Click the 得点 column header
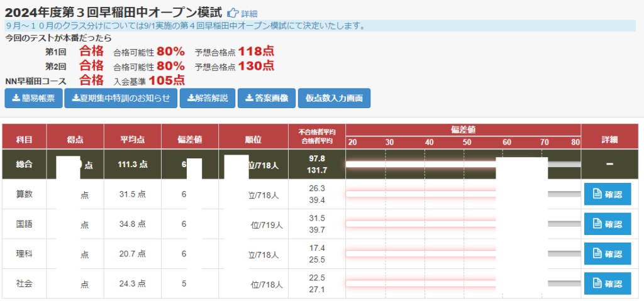 [x=74, y=139]
